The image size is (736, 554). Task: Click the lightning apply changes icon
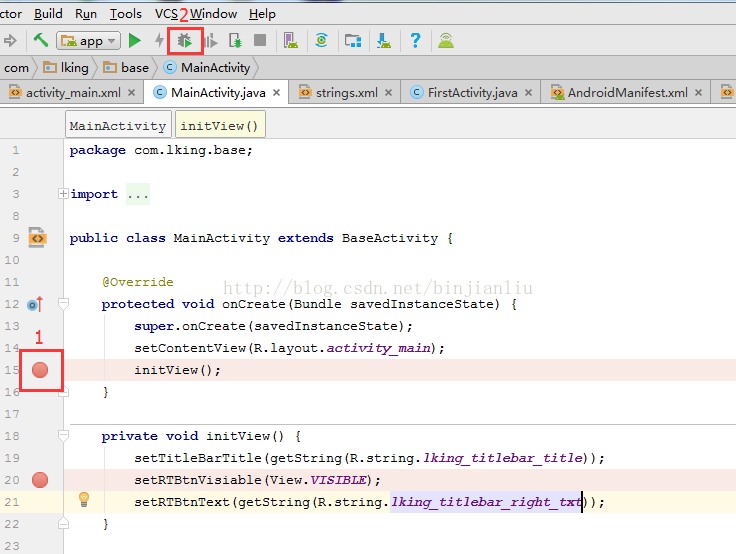(160, 40)
